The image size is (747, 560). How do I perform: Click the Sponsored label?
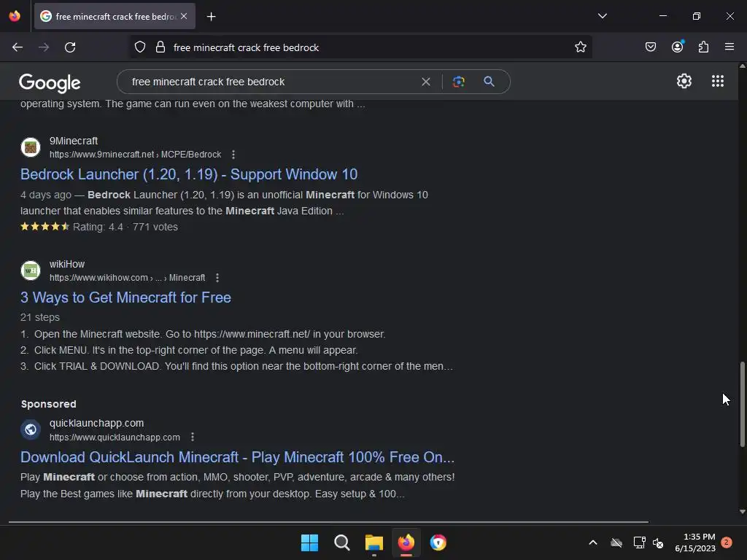(x=49, y=404)
